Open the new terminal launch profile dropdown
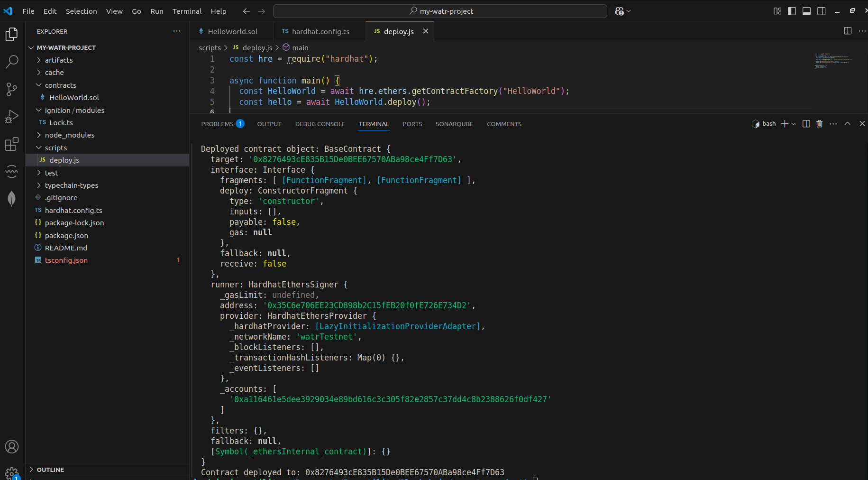The height and width of the screenshot is (480, 868). 794,124
